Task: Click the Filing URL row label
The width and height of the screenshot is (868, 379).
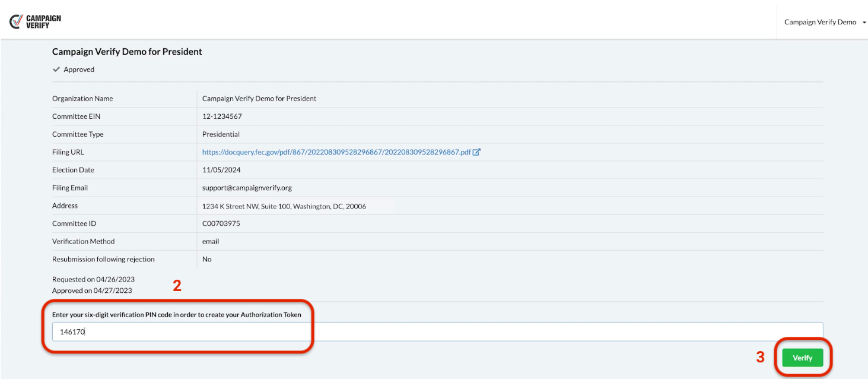Action: pyautogui.click(x=68, y=152)
